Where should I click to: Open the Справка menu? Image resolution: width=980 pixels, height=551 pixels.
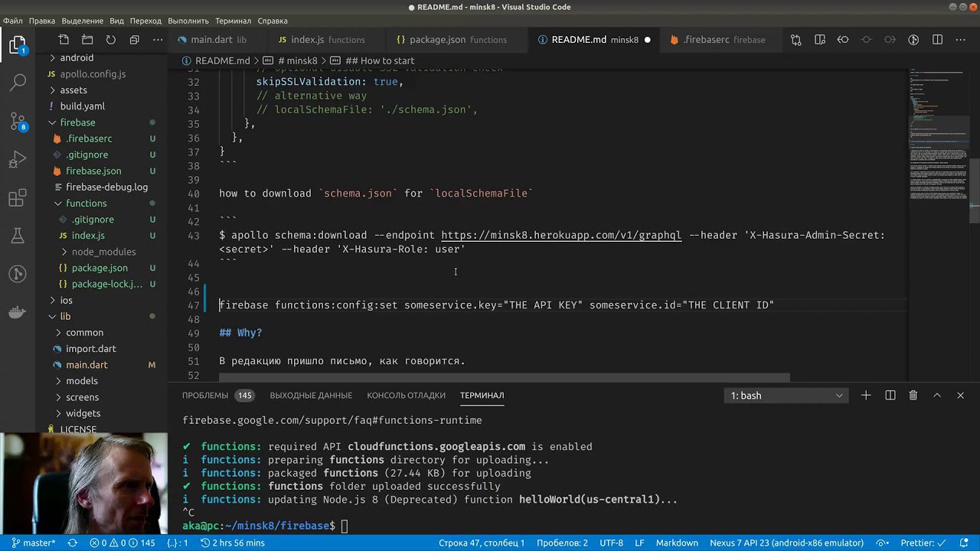pyautogui.click(x=273, y=21)
